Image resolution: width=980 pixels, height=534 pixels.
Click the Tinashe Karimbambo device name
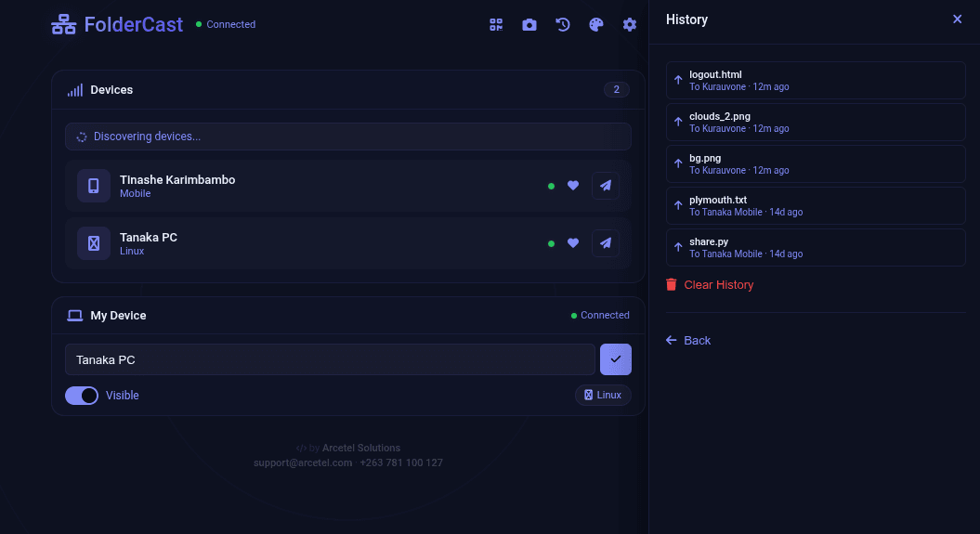pos(177,180)
